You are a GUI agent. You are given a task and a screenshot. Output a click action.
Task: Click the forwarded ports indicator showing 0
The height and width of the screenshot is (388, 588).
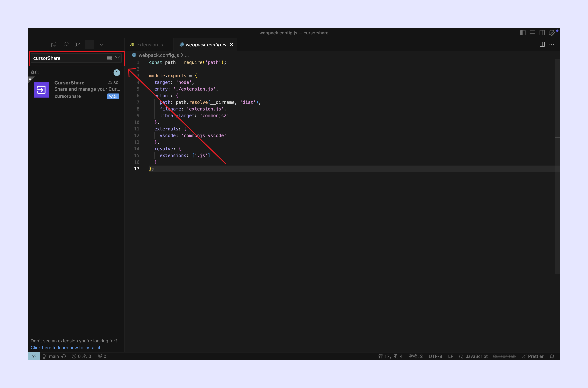pos(102,356)
